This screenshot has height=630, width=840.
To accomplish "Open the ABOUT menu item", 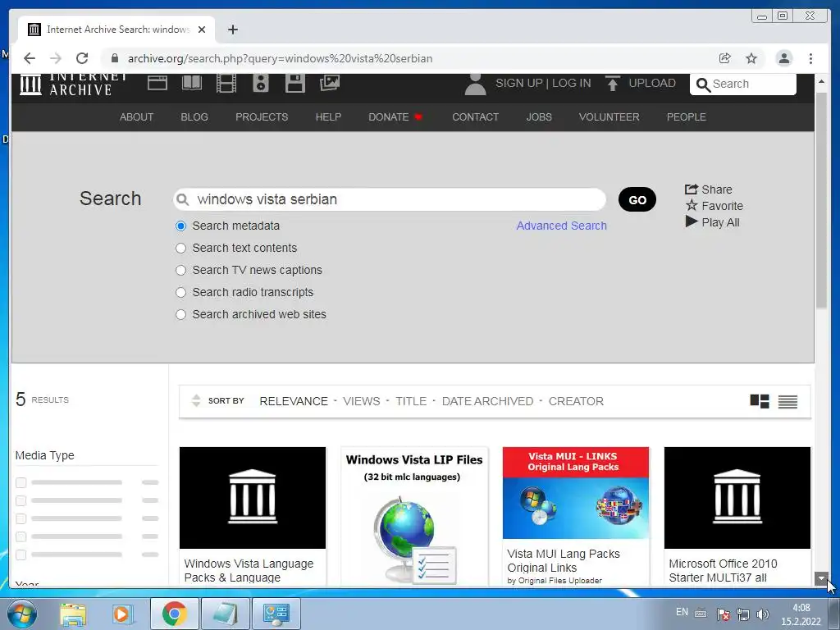I will click(137, 116).
